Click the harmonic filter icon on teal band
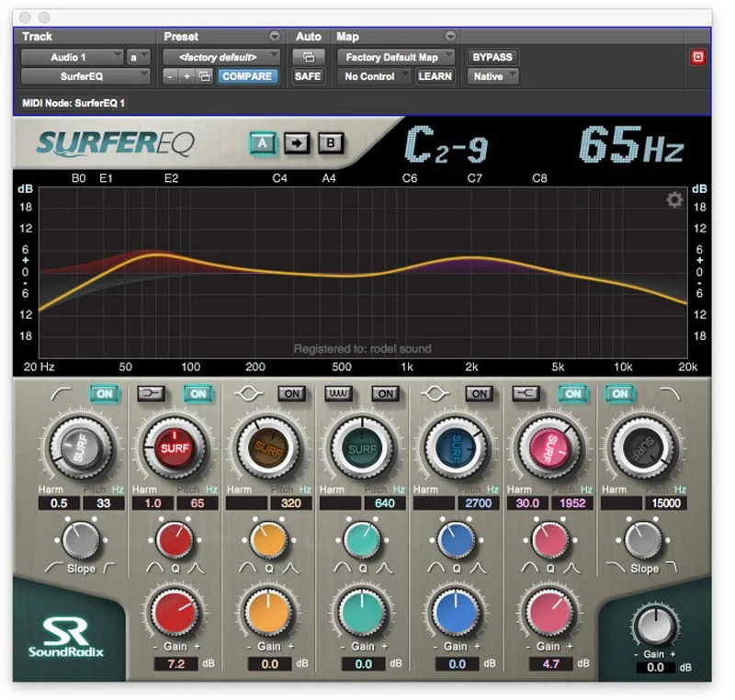The image size is (735, 700). coord(338,393)
